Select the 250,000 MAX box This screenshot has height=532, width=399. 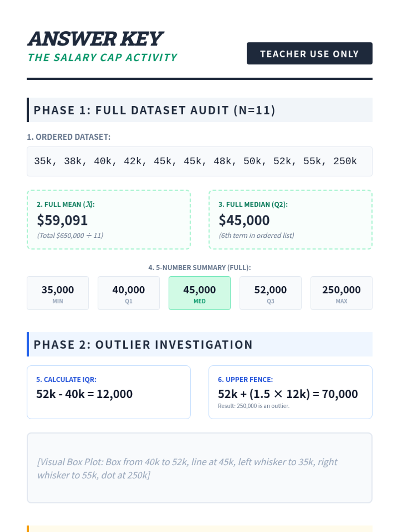pyautogui.click(x=341, y=293)
